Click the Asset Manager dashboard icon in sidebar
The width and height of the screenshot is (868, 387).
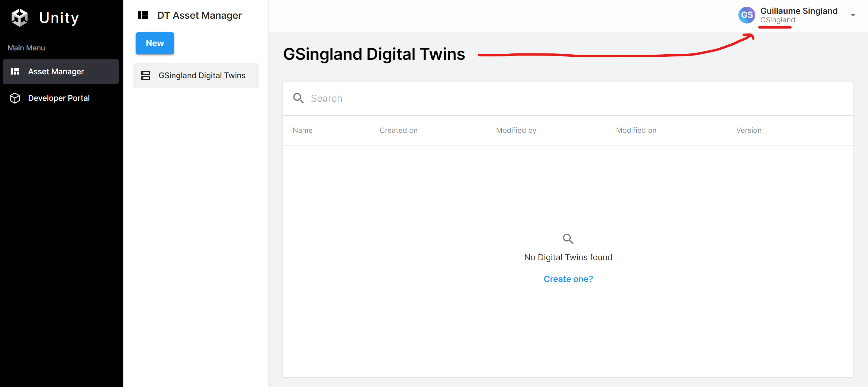tap(15, 72)
